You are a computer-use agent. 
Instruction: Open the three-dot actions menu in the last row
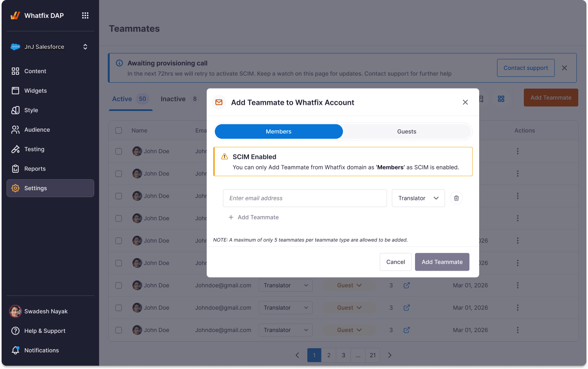coord(518,330)
